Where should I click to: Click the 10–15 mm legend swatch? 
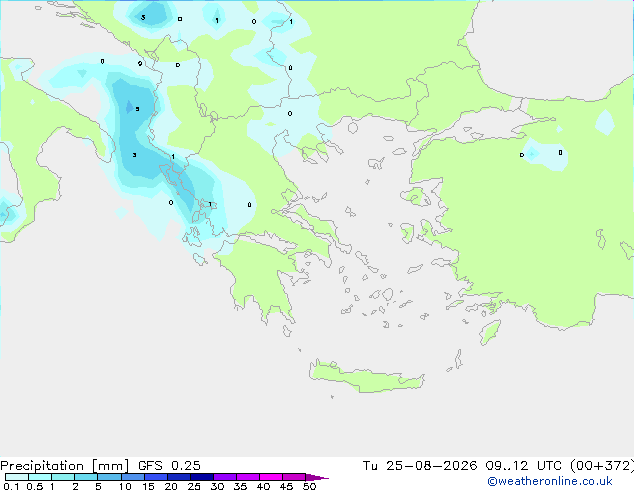click(x=132, y=477)
